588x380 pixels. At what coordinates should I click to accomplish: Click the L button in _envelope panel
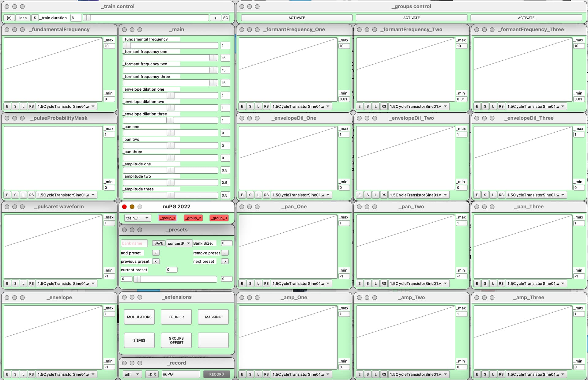(23, 374)
